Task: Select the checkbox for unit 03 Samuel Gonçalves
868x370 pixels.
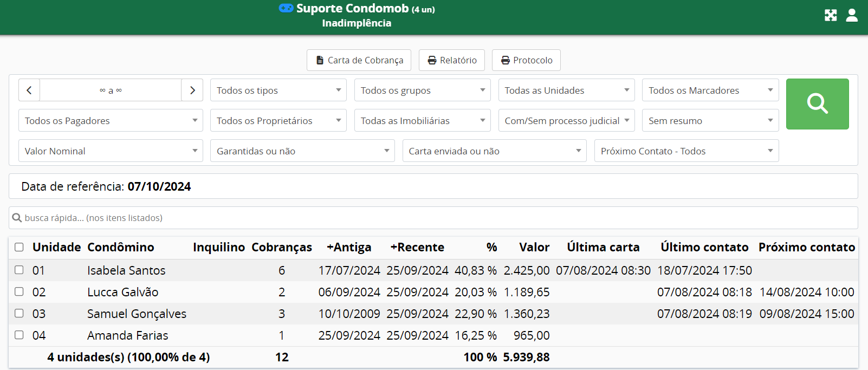Action: pyautogui.click(x=19, y=313)
